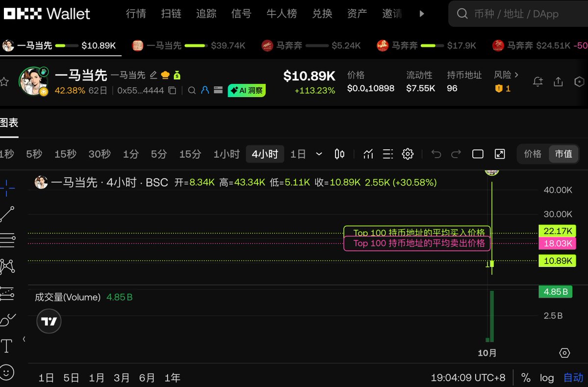Click the AI 洞察 button
Screen dimensions: 588x387
click(247, 91)
